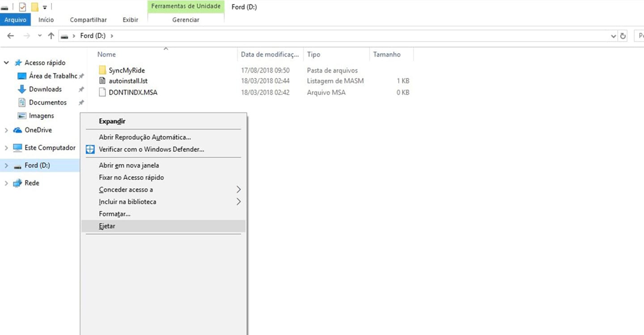Expand the Este Computador tree node

coord(6,148)
